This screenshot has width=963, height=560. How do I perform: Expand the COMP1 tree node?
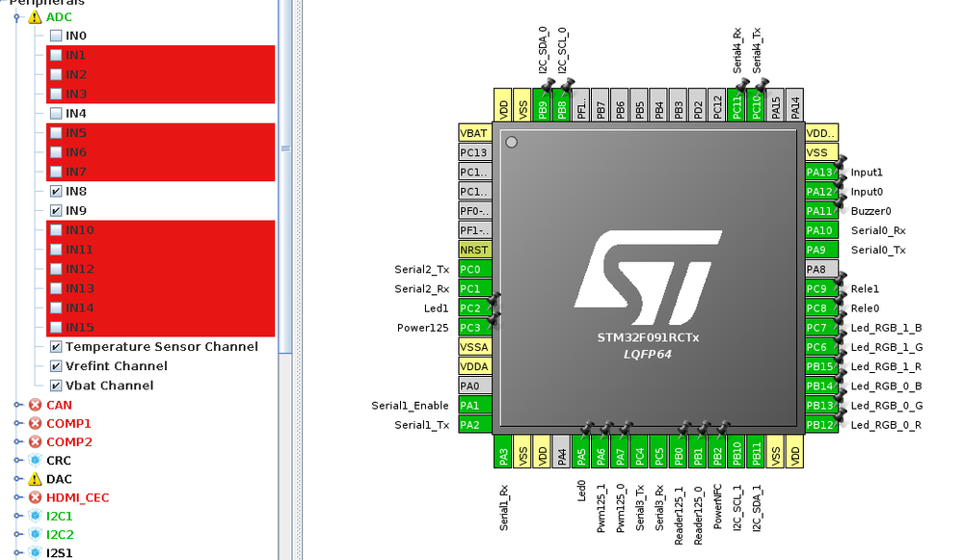17,423
